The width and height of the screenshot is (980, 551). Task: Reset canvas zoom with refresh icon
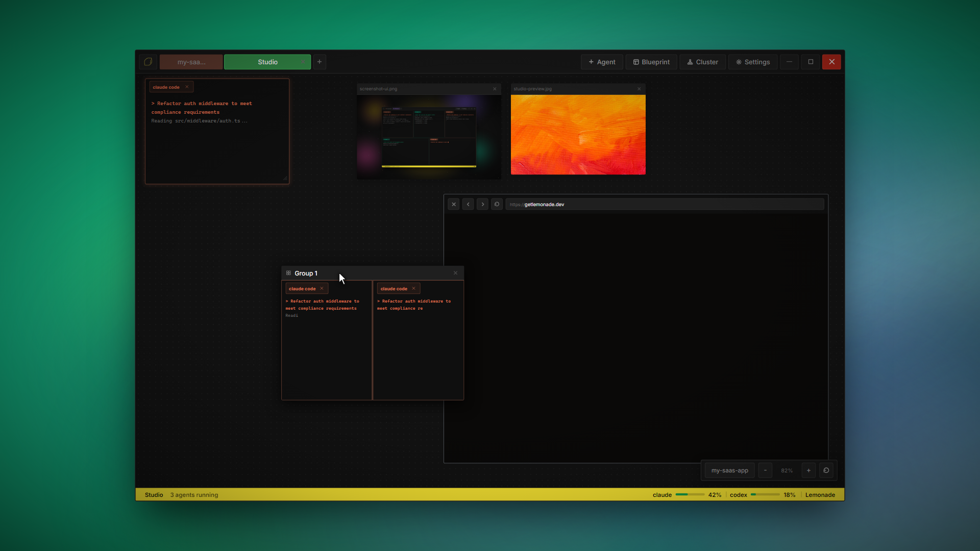pos(826,470)
